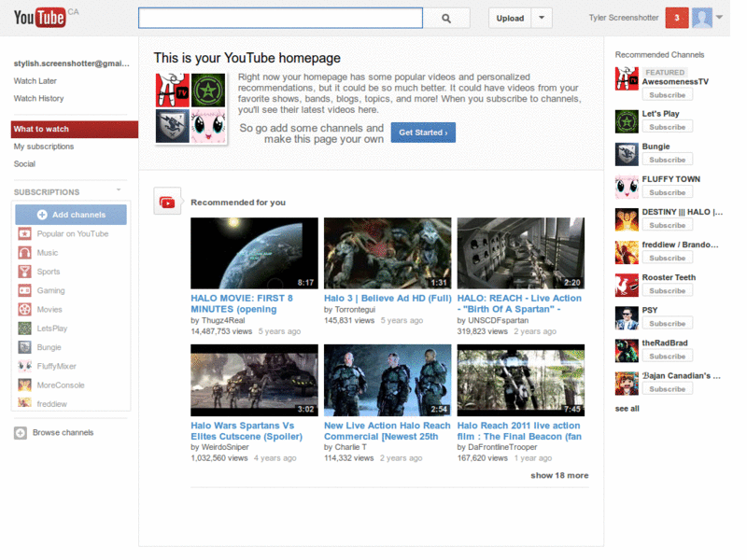
Task: Click the search magnifier button
Action: tap(446, 18)
